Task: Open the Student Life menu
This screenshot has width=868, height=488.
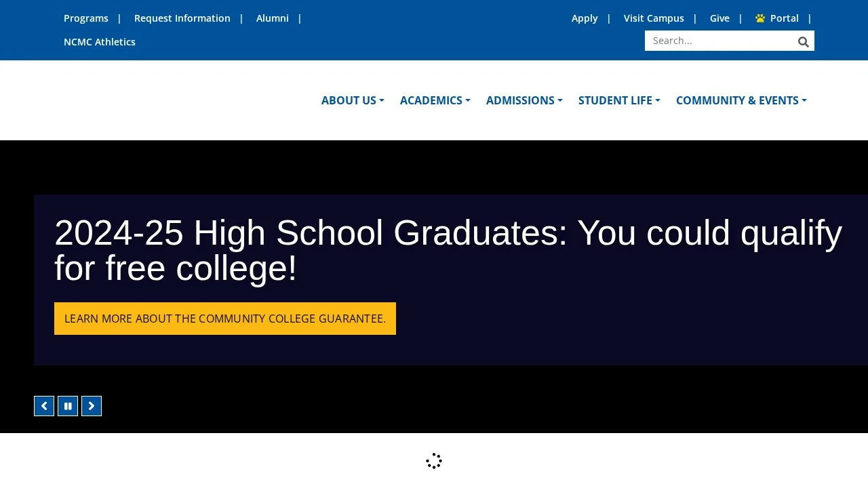Action: [x=619, y=100]
